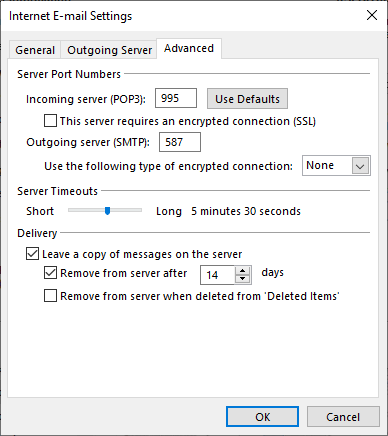Open the Outgoing Server tab
This screenshot has height=436, width=388.
pos(109,50)
